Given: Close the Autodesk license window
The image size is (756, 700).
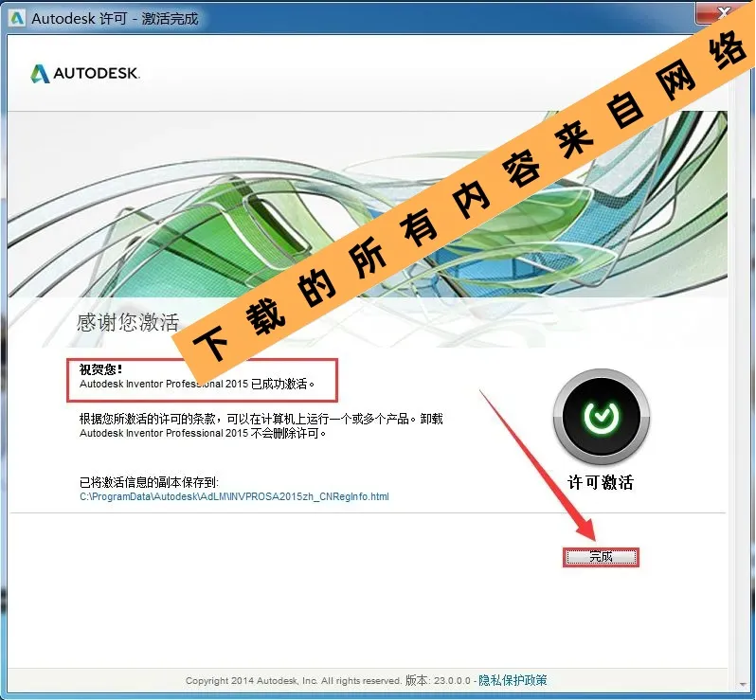Looking at the screenshot, I should [723, 13].
